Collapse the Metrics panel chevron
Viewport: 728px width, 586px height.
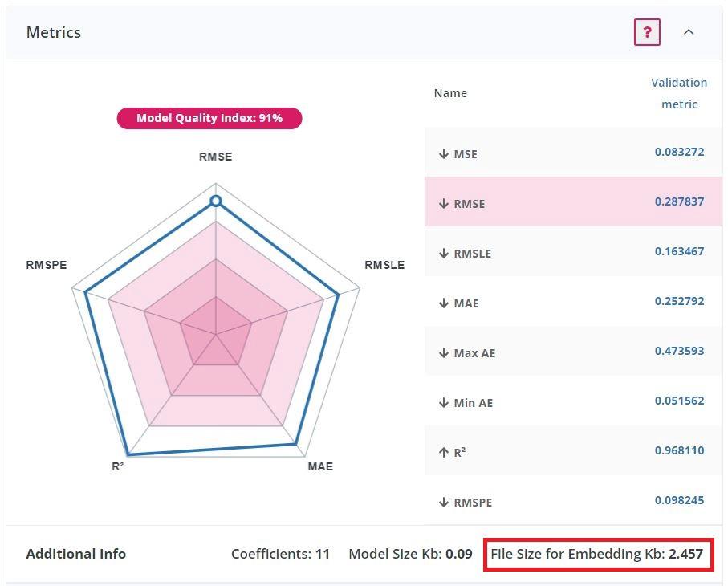click(x=689, y=32)
